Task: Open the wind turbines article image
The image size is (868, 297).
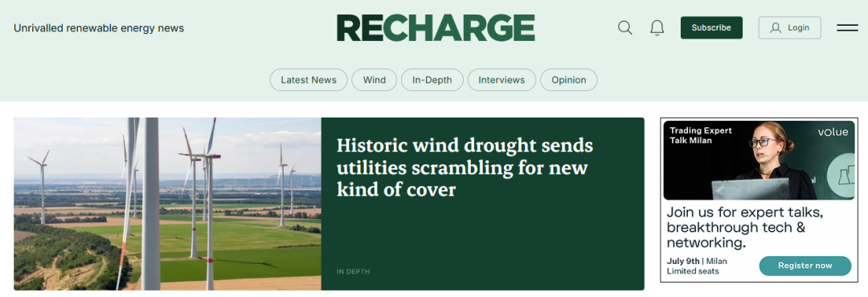Action: point(167,204)
